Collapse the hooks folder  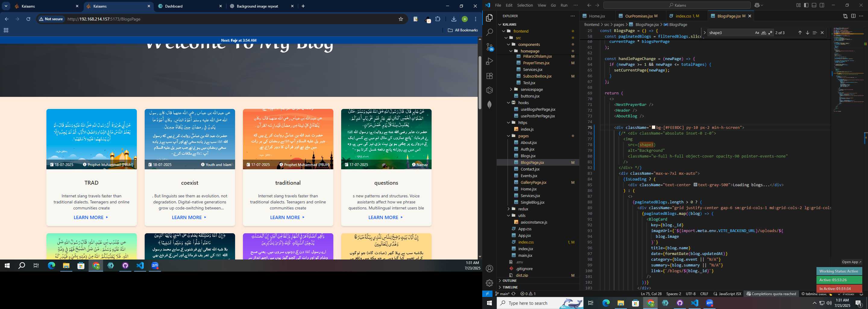pyautogui.click(x=508, y=103)
